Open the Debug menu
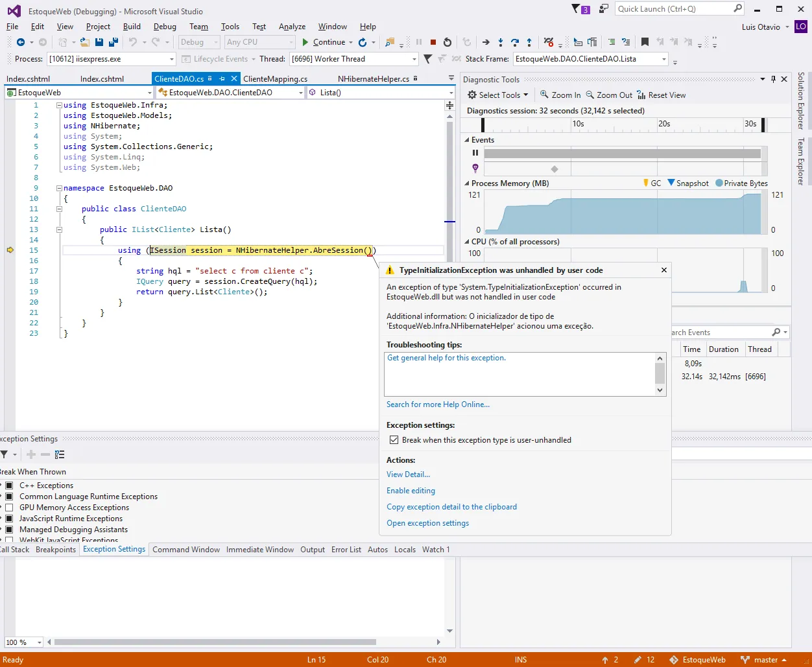 tap(165, 27)
